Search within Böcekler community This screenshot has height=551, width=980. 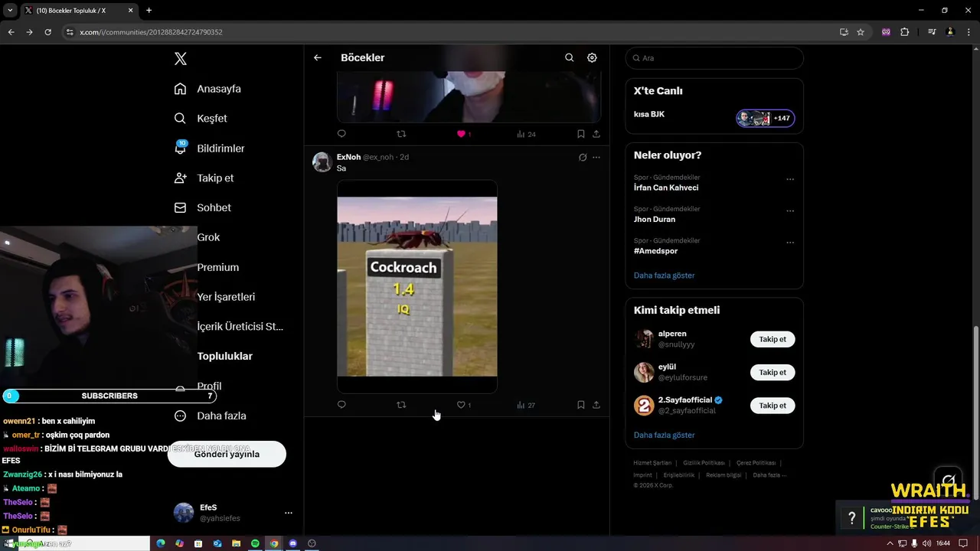(569, 57)
